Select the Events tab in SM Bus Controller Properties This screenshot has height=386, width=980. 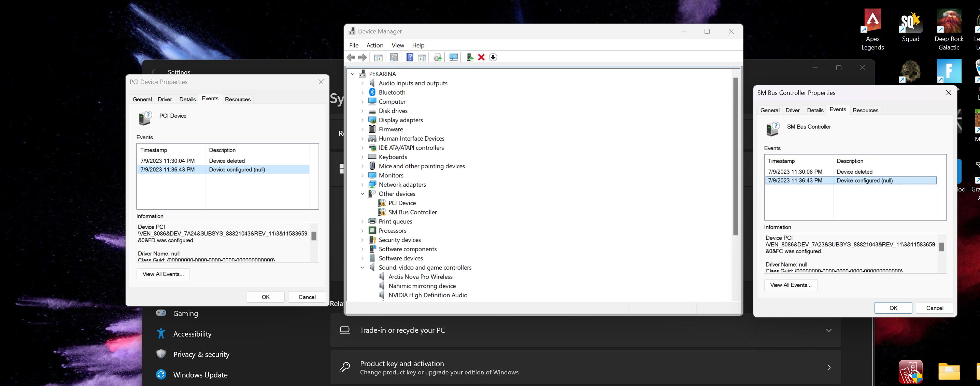pyautogui.click(x=838, y=109)
